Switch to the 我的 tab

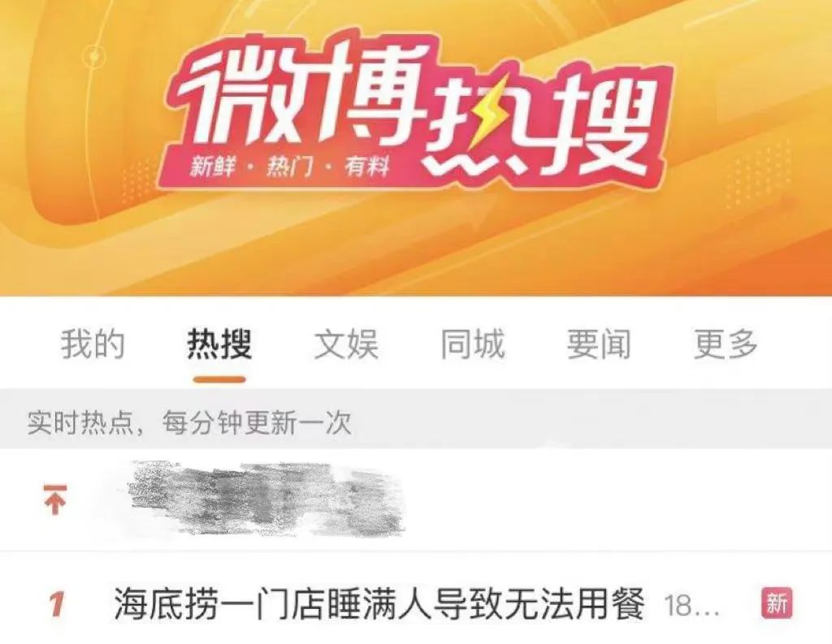pyautogui.click(x=93, y=344)
